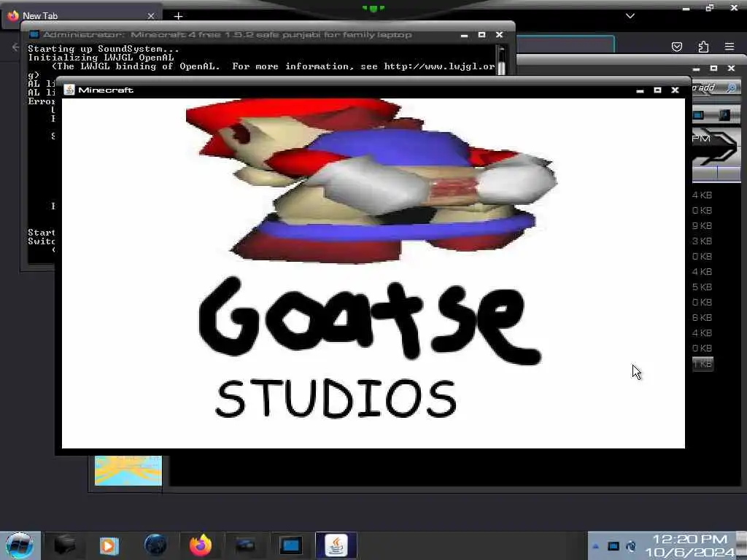The width and height of the screenshot is (747, 560).
Task: Maximize the Minecraft window
Action: point(657,90)
